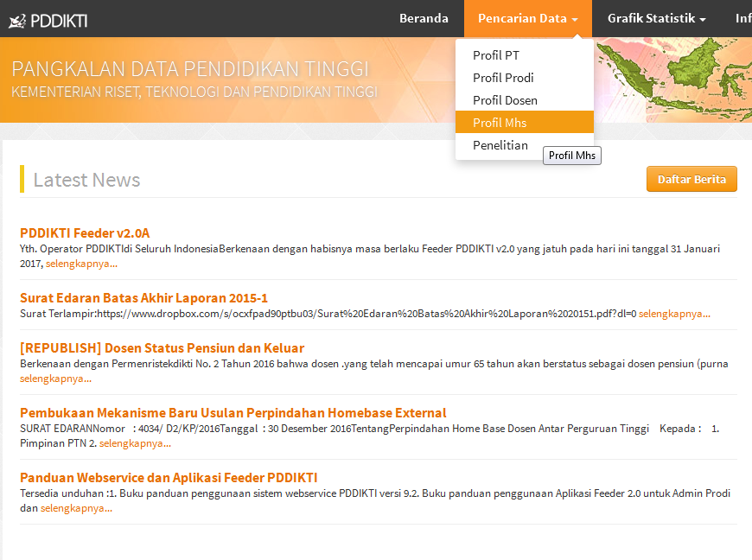Click Kementerian Riset, Teknologi banner subtitle

pyautogui.click(x=194, y=92)
